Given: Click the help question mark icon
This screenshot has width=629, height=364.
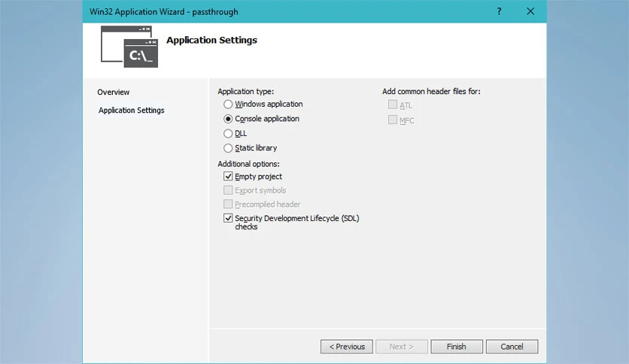Looking at the screenshot, I should [499, 11].
